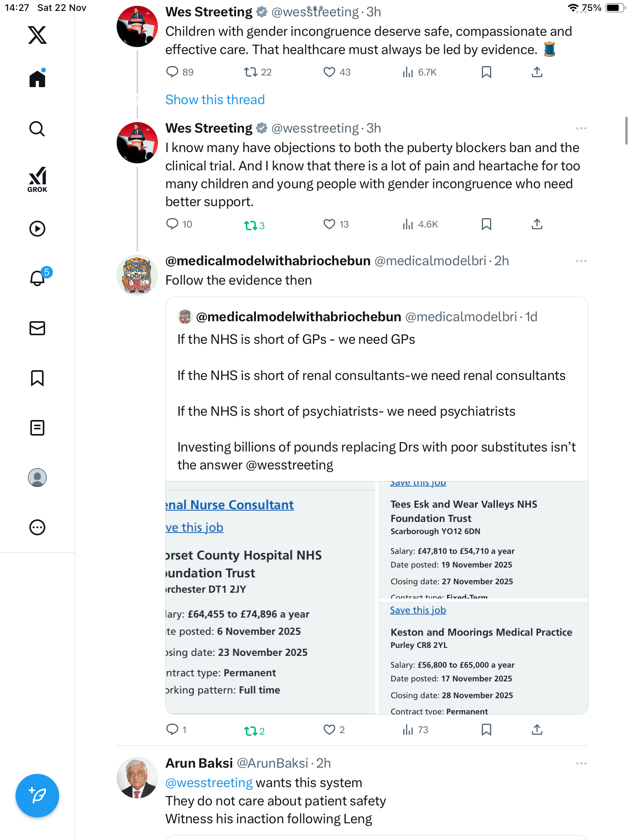Click "Show this thread" link

(x=215, y=100)
